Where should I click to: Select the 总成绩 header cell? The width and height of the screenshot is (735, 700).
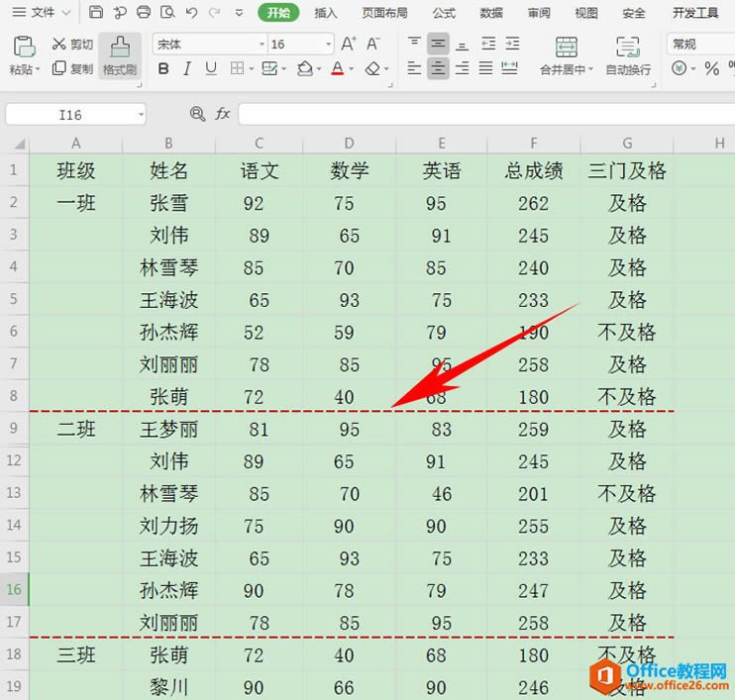[534, 170]
